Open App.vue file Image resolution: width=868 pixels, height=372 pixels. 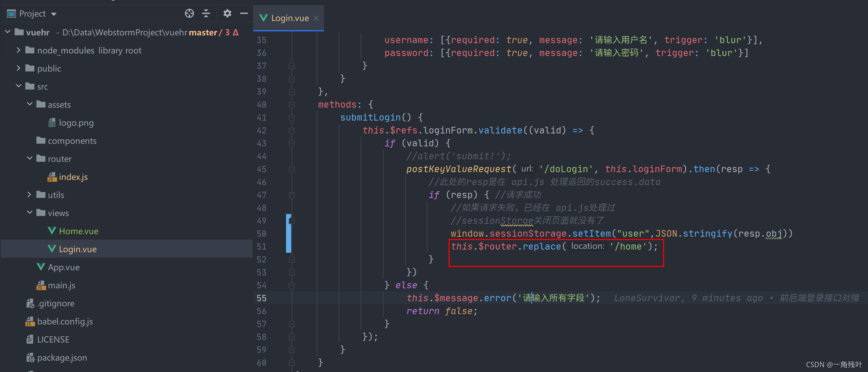63,267
